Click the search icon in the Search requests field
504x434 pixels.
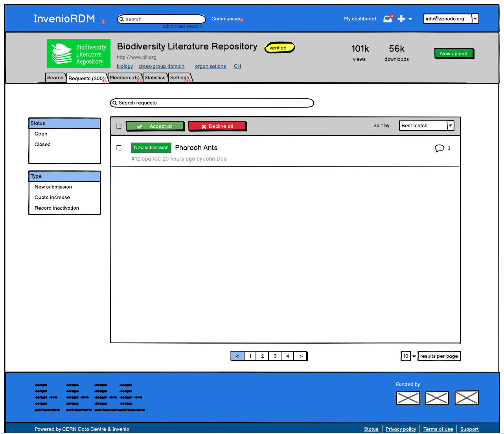[x=115, y=103]
